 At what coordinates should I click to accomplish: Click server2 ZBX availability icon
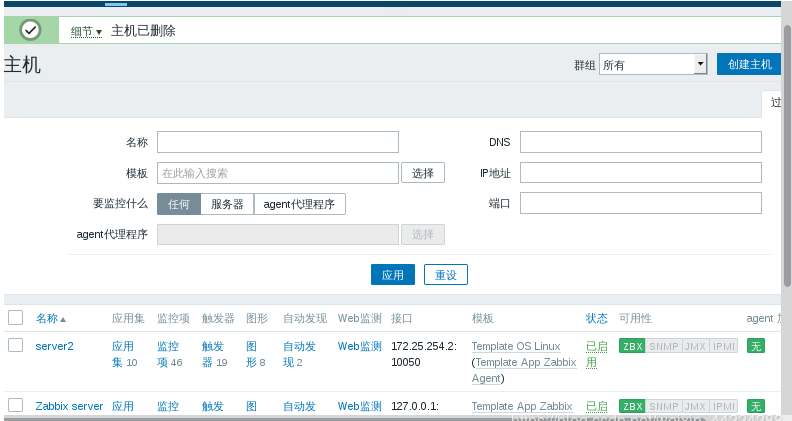(x=632, y=346)
